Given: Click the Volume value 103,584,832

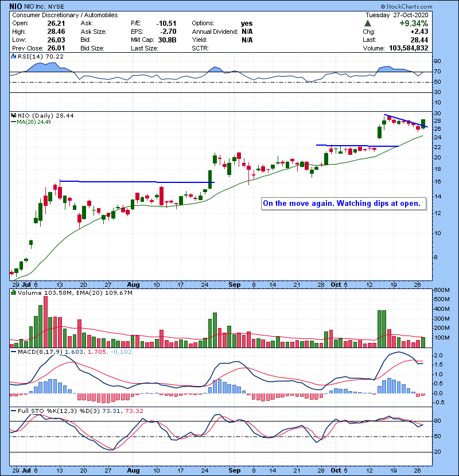Looking at the screenshot, I should (x=409, y=48).
